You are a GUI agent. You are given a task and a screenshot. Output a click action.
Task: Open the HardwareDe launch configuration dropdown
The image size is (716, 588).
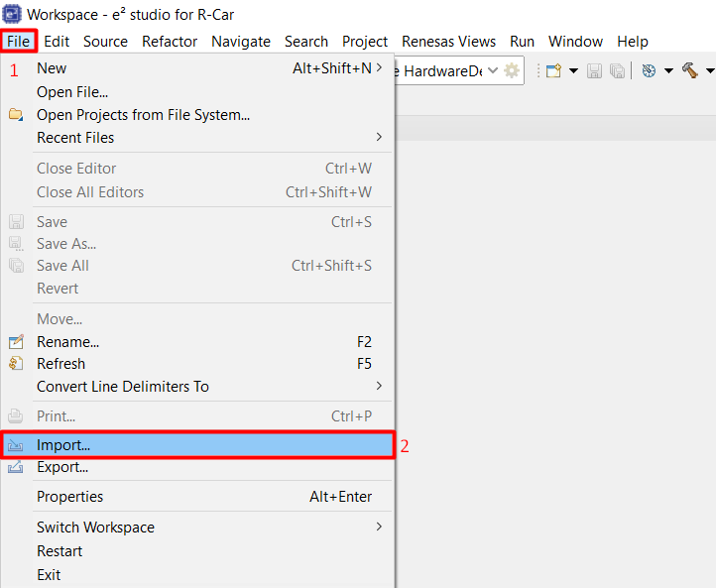point(492,70)
